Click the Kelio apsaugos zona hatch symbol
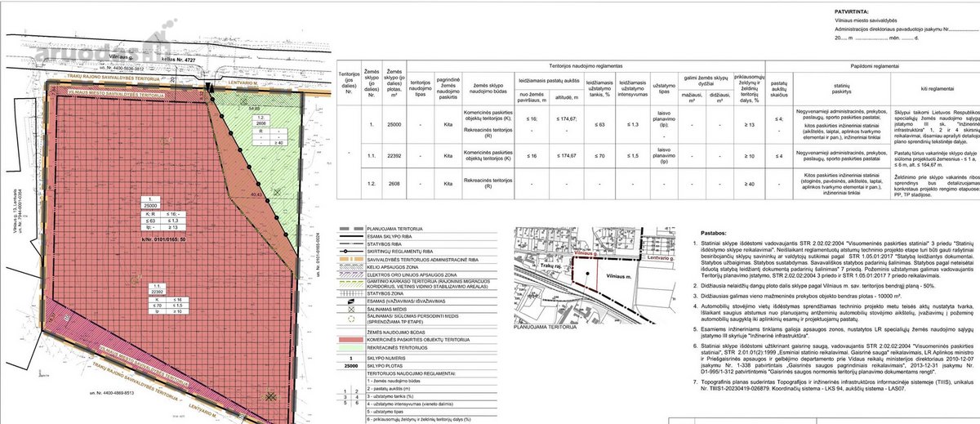Screen dimensions: 980x424 (x=350, y=266)
